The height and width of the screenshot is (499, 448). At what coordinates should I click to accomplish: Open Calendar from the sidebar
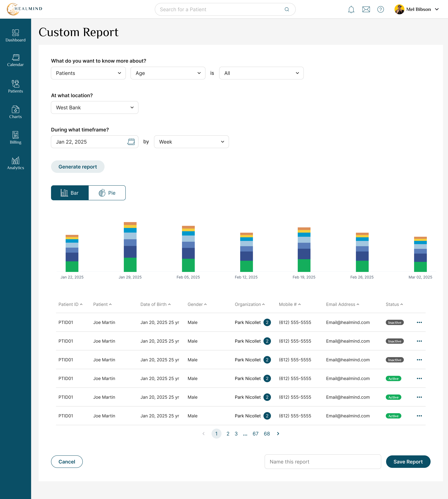[x=16, y=60]
